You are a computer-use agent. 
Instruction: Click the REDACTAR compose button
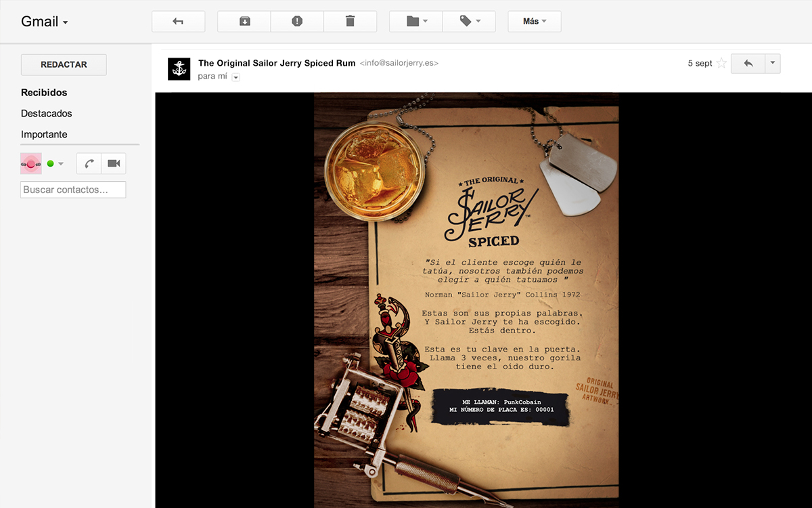(64, 64)
